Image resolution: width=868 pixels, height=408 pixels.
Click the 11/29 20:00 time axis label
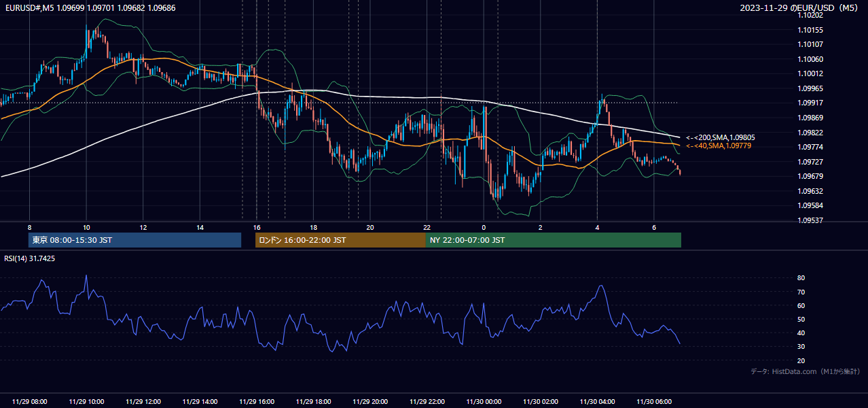click(370, 402)
